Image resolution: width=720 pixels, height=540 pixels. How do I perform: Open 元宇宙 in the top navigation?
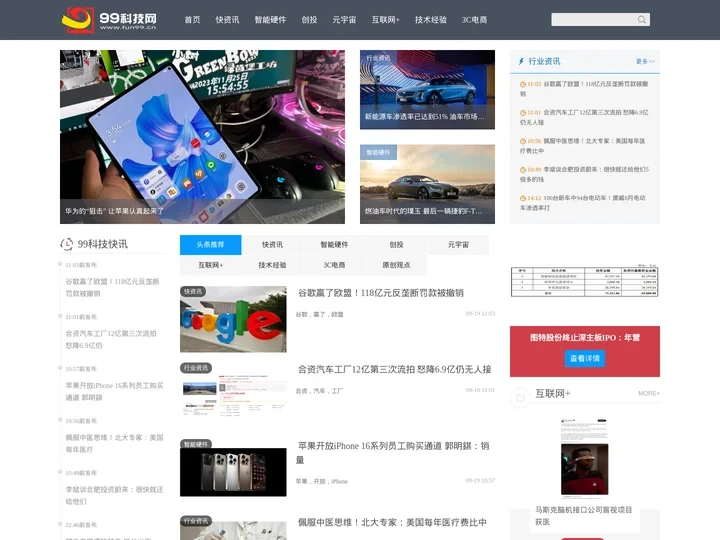(344, 20)
